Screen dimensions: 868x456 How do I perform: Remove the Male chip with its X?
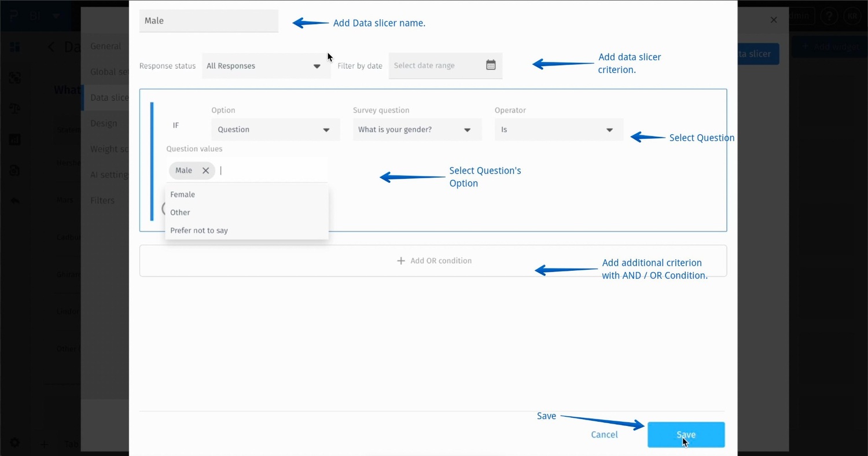click(205, 171)
